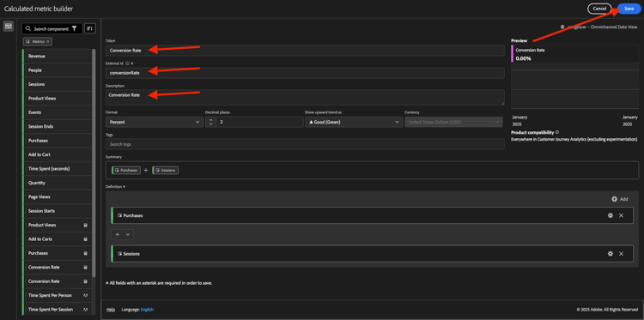Adjust the Decimal places stepper arrows
Screen dimensions: 644x320
point(210,123)
